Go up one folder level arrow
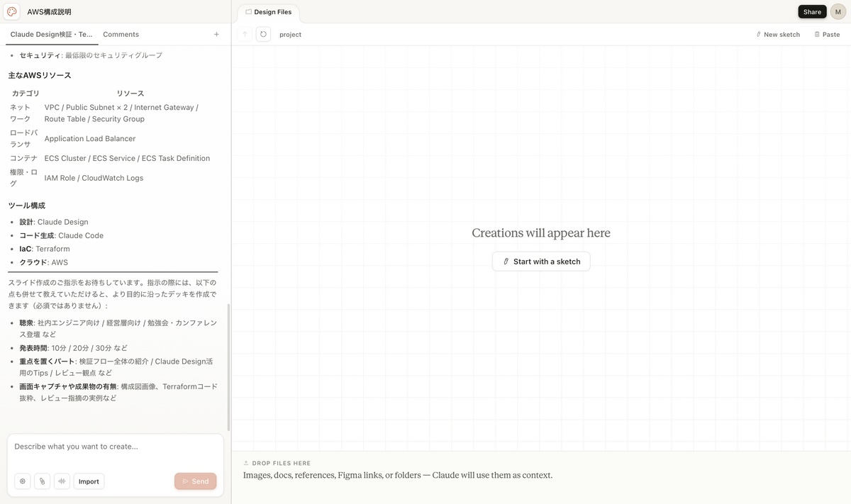 tap(245, 34)
